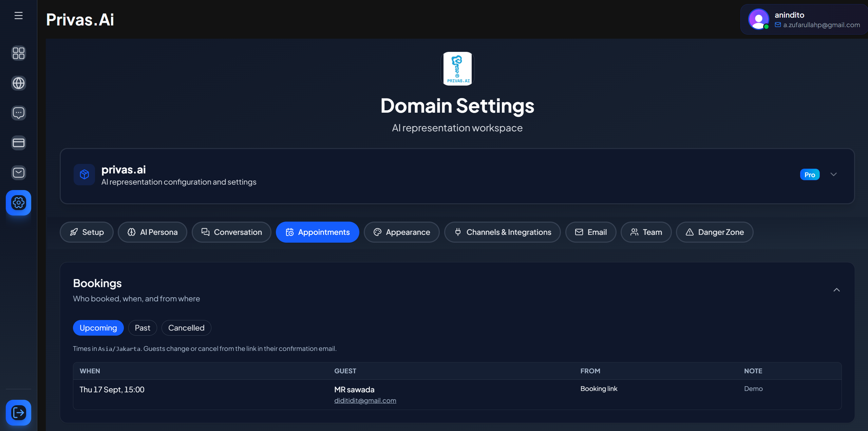Click the diditidit@gmail.com email link
This screenshot has width=868, height=431.
[365, 400]
